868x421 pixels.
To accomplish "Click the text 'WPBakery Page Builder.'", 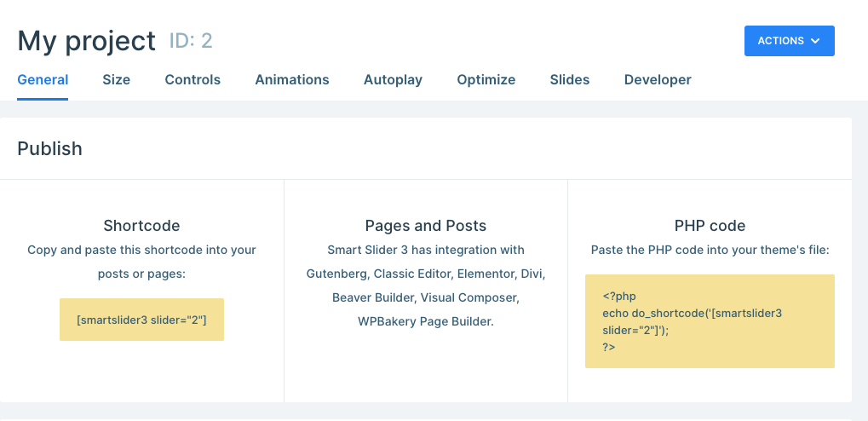I will [x=426, y=321].
